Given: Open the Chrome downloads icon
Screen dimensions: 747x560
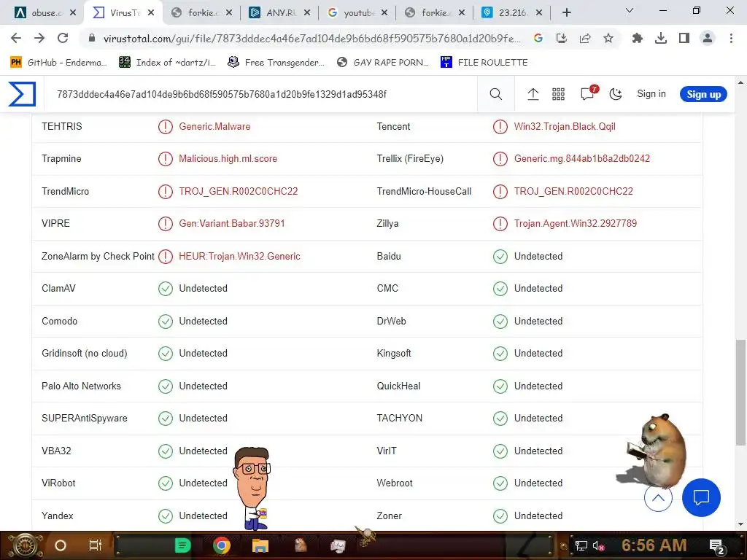Looking at the screenshot, I should pyautogui.click(x=660, y=38).
